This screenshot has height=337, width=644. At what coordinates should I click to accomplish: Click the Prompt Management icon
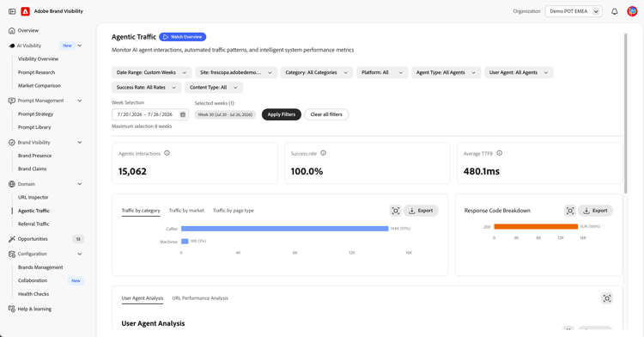coord(12,101)
